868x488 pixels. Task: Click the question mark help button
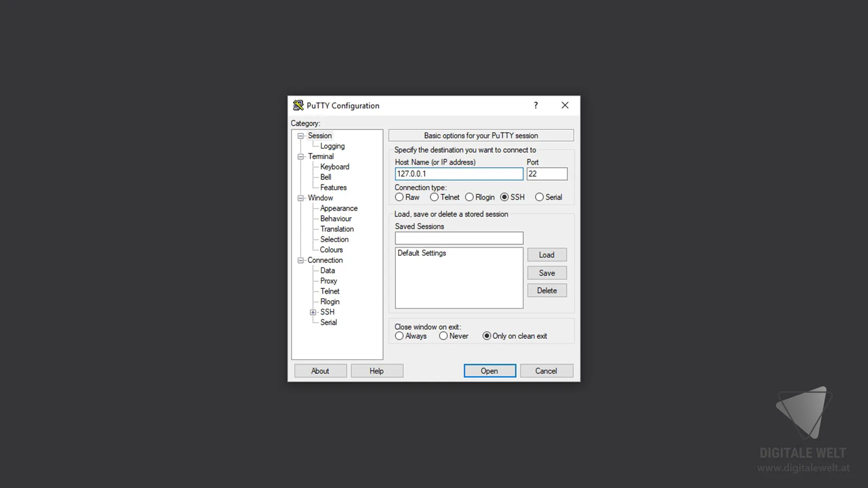(536, 105)
